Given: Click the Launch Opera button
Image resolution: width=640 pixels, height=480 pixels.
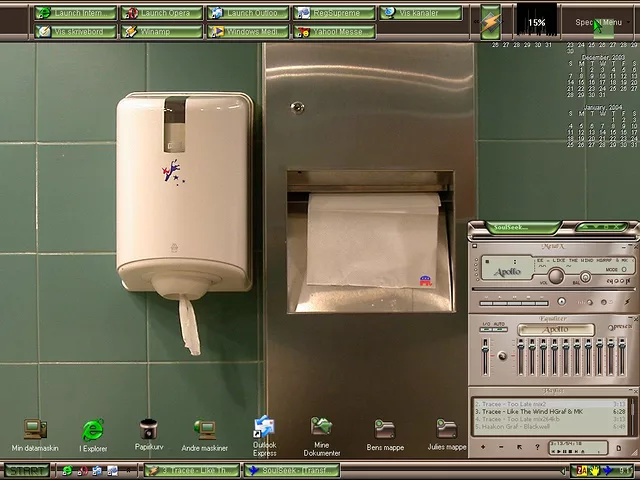Looking at the screenshot, I should pyautogui.click(x=160, y=13).
